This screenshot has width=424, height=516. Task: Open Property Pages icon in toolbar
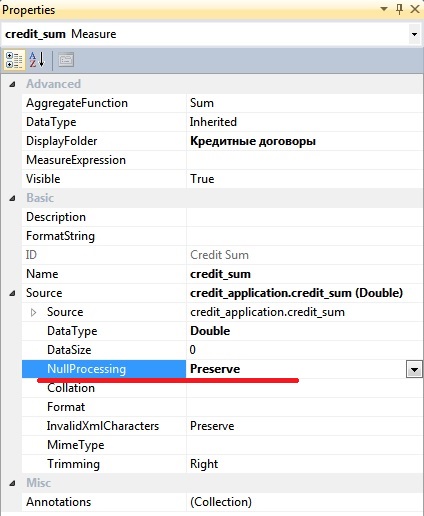coord(66,60)
